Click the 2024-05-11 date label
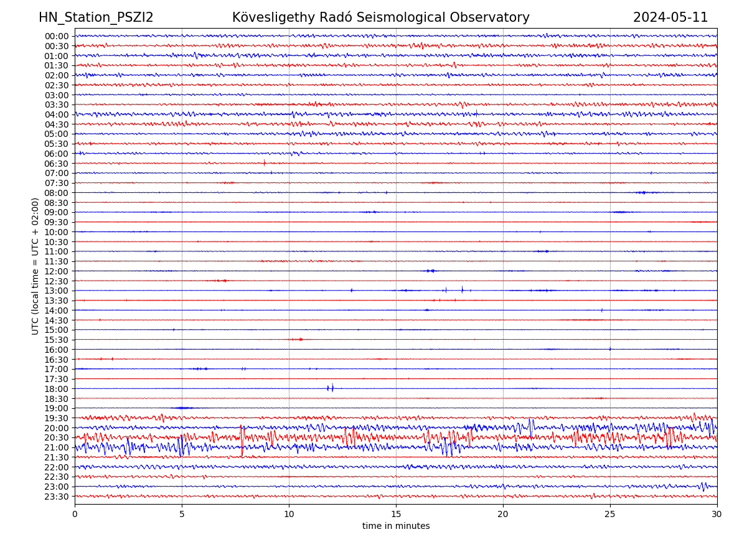Screen dimensions: 747x560 (670, 17)
